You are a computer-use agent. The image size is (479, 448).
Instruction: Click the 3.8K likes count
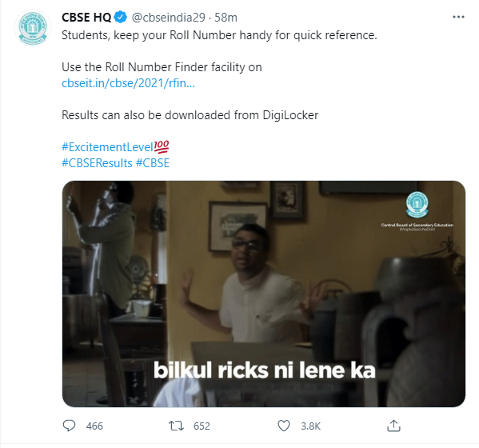[x=311, y=426]
